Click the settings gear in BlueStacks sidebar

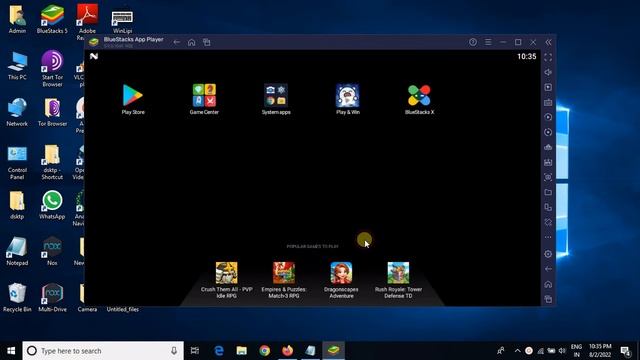click(x=548, y=254)
